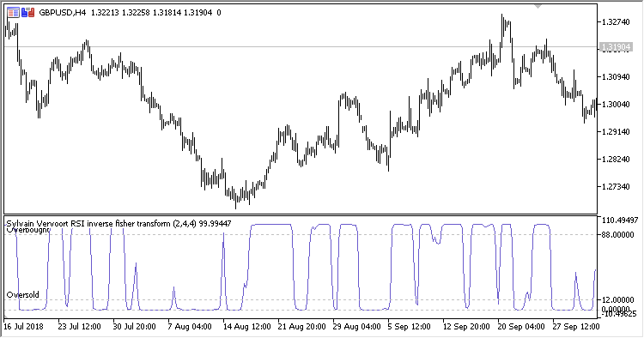The height and width of the screenshot is (338, 644).
Task: Click the horizontal gray current price line
Action: pos(301,47)
